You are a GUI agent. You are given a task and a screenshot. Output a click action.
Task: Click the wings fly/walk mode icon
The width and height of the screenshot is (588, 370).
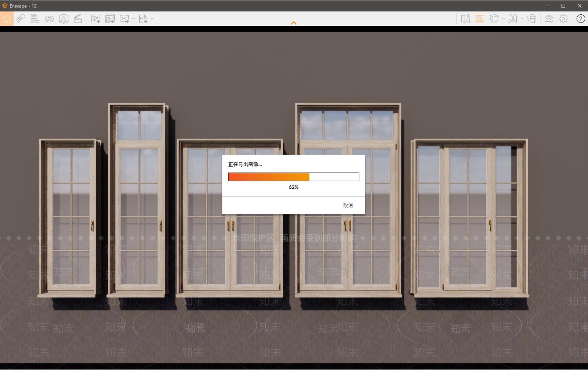(513, 18)
